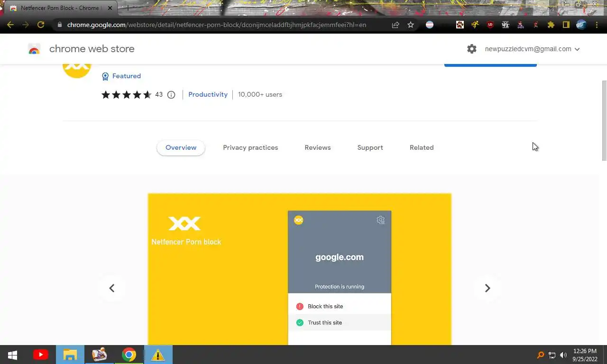Viewport: 607px width, 364px height.
Task: Launch YouTube from the taskbar
Action: [41, 355]
